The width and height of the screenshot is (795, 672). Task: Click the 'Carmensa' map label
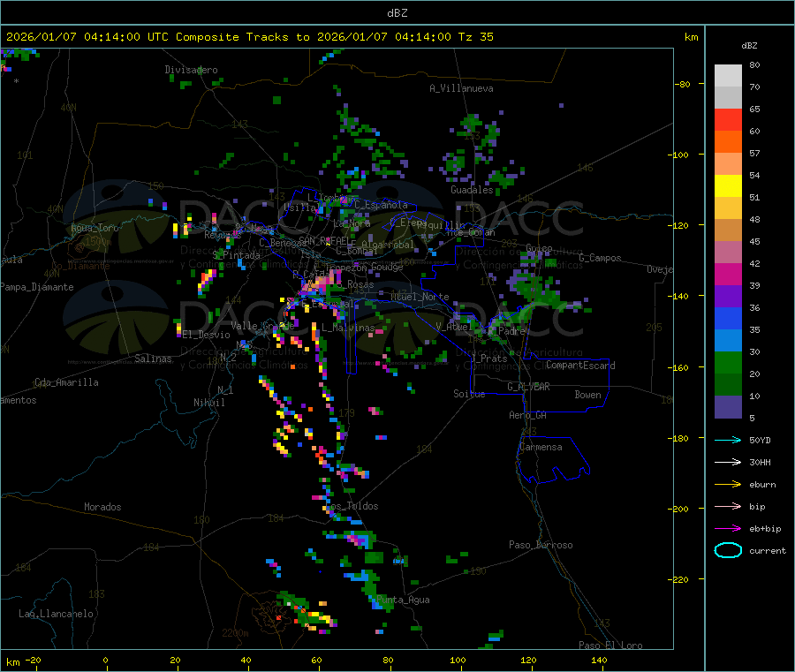tap(541, 448)
